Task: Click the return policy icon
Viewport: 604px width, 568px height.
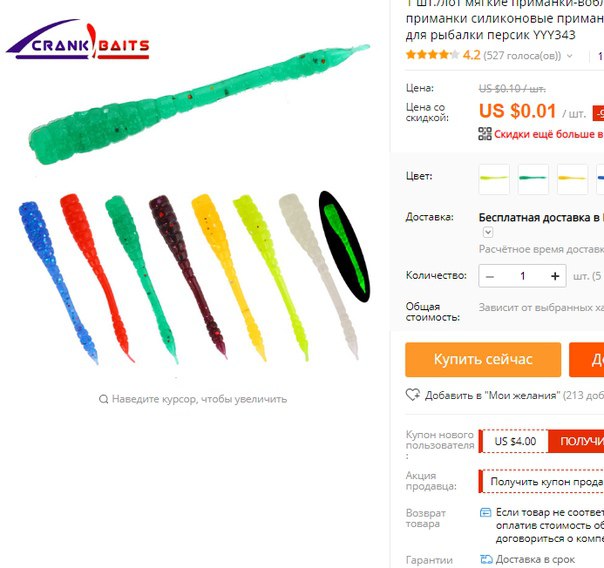Action: coord(485,513)
